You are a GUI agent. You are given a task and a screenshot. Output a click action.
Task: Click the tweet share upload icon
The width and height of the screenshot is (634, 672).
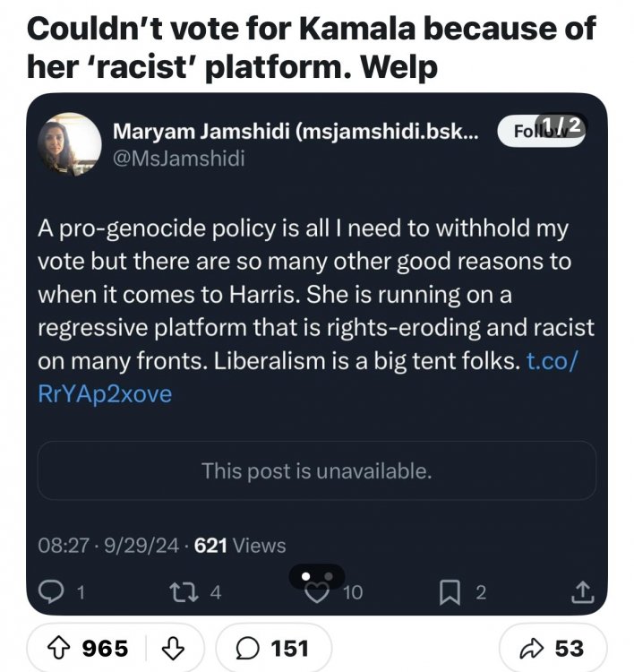581,591
